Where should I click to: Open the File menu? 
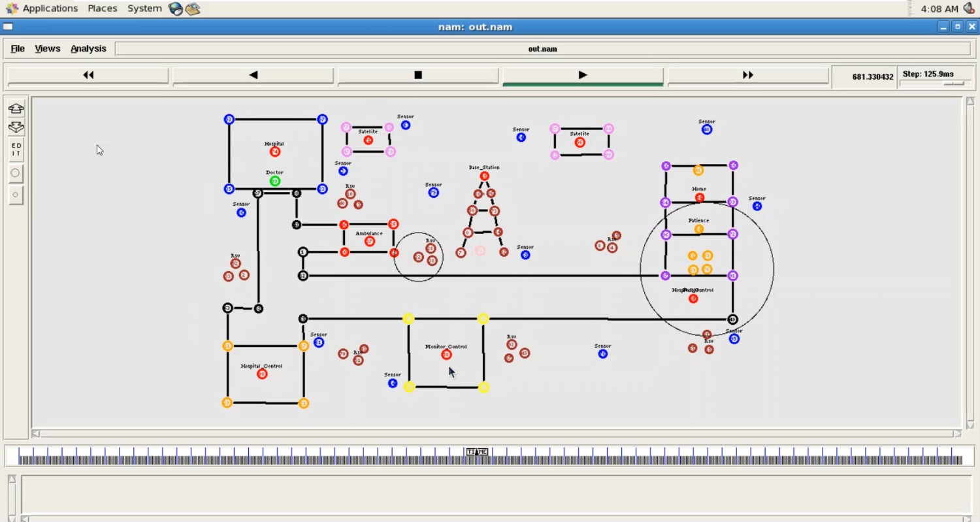(x=17, y=48)
